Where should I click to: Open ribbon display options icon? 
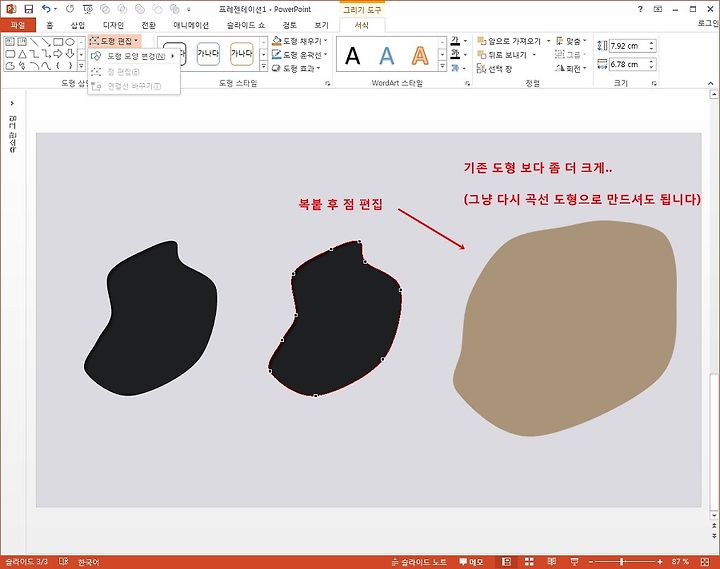[658, 9]
